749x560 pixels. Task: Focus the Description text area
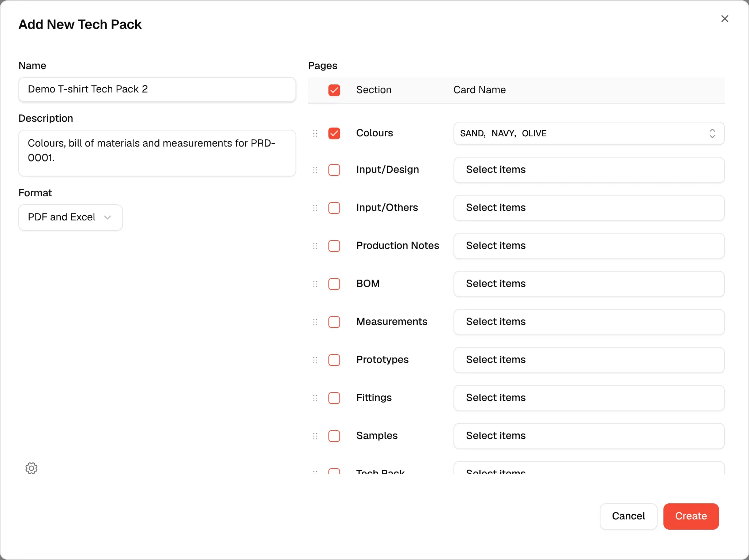[x=157, y=153]
